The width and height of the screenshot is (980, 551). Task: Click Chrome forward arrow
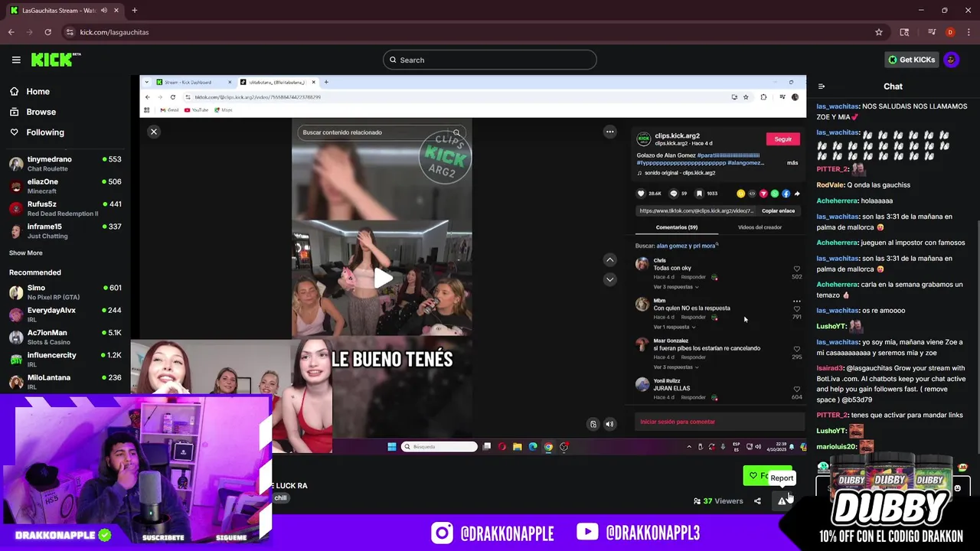click(29, 32)
